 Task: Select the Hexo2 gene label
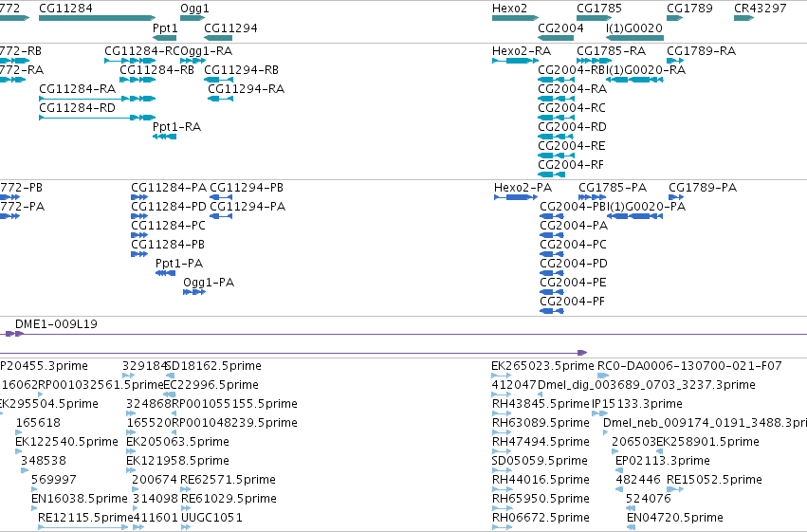(x=509, y=9)
